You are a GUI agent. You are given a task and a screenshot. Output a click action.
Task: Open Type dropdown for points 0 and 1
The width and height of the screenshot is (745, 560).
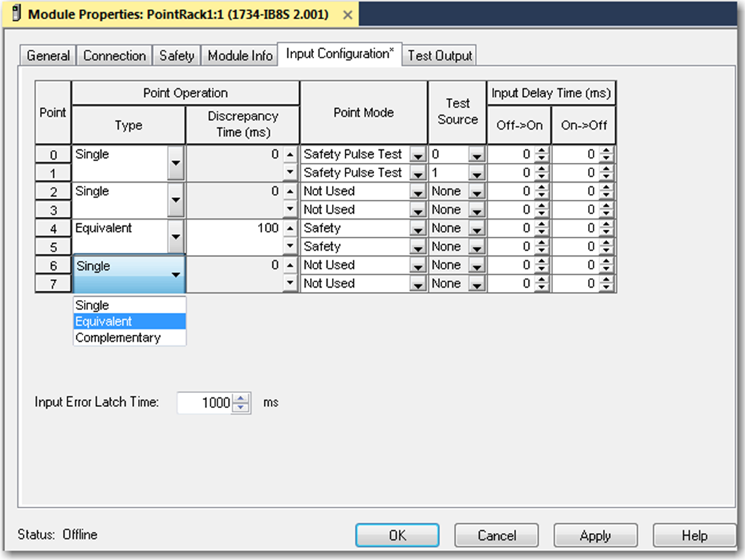176,163
